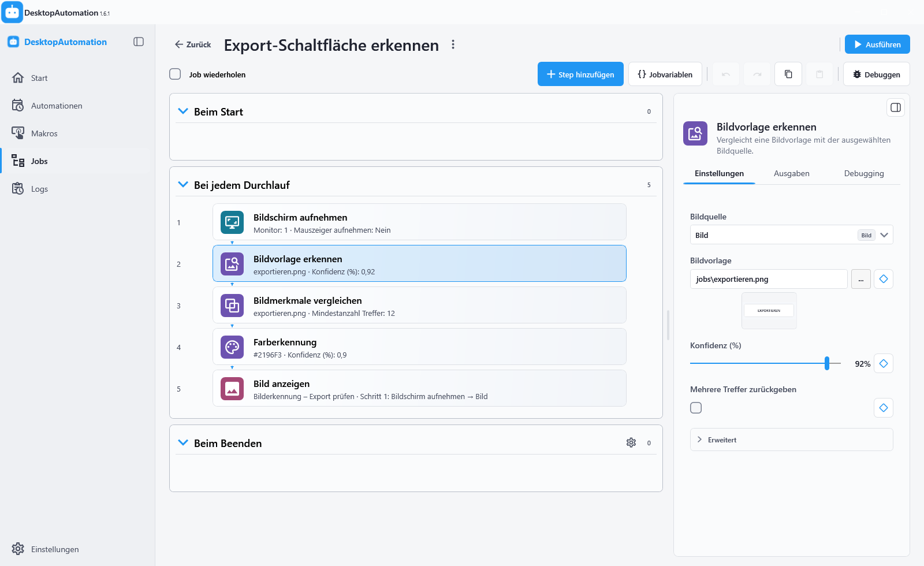
Task: Go back with the Zurück link
Action: [x=193, y=44]
